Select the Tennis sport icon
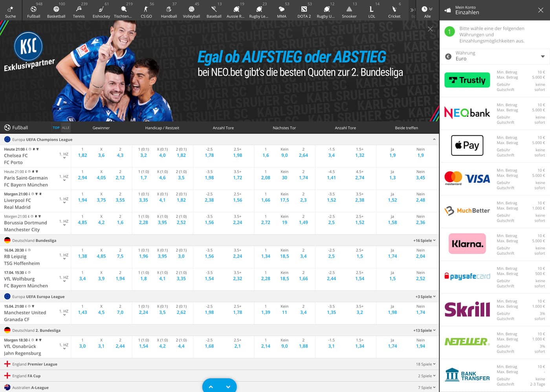The width and height of the screenshot is (550, 392). pos(79,9)
